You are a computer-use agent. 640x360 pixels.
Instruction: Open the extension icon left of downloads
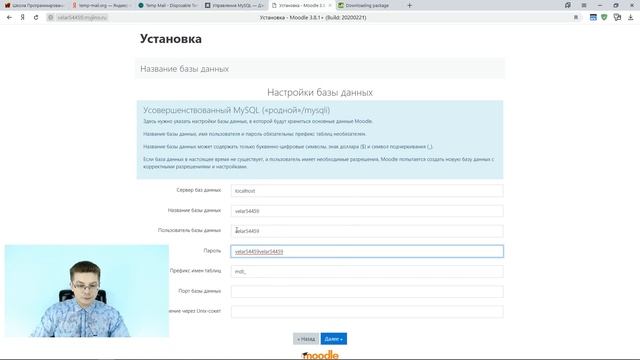pyautogui.click(x=617, y=17)
